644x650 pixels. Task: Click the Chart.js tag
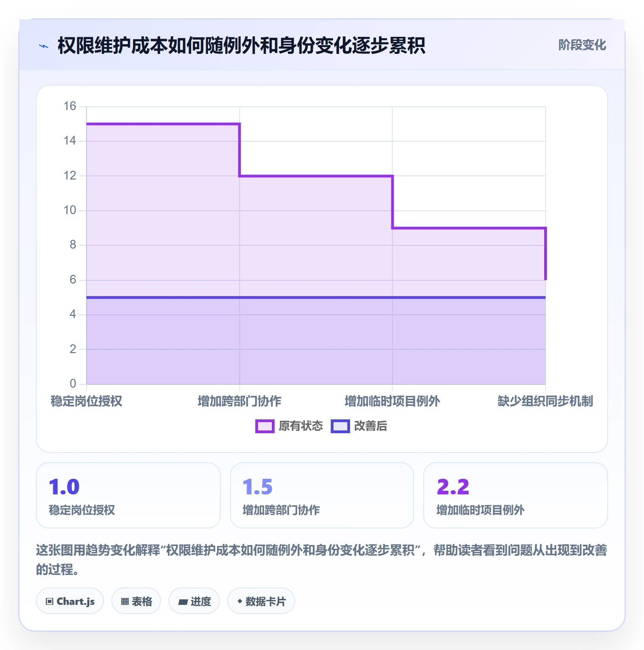[x=70, y=601]
